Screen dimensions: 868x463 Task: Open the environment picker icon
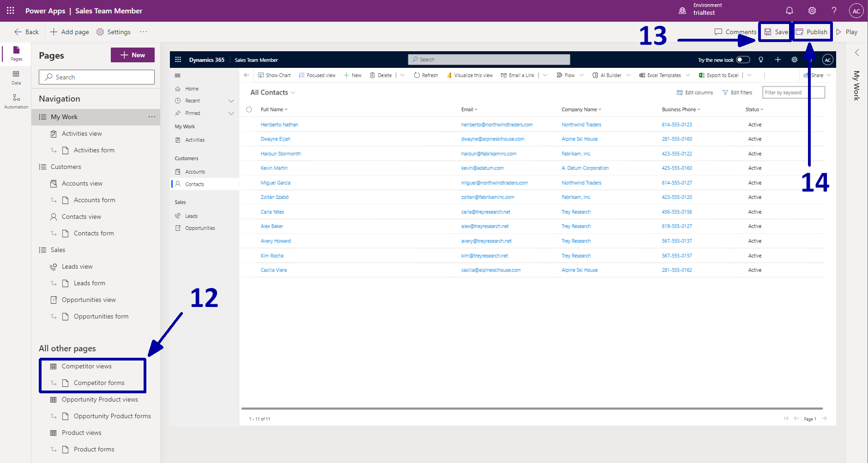click(682, 11)
